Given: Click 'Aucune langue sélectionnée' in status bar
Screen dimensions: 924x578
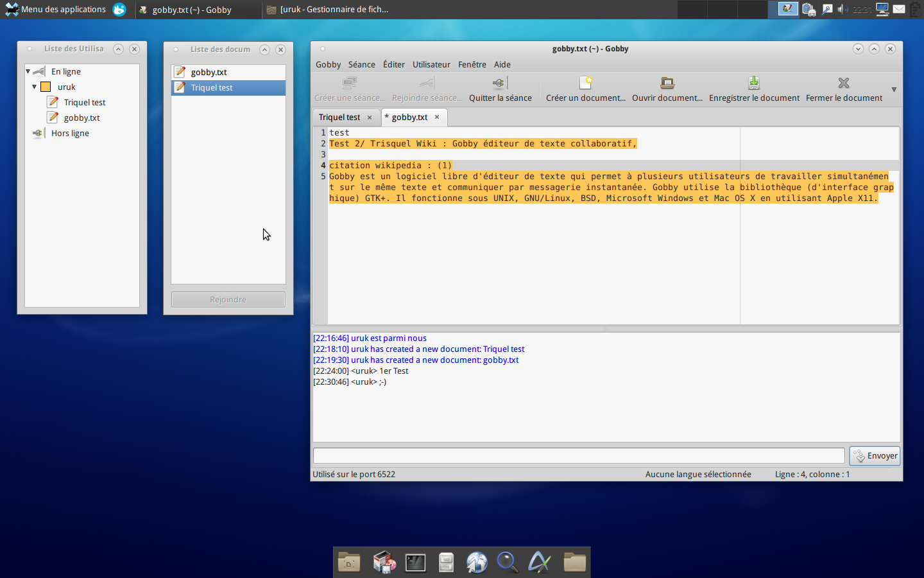Looking at the screenshot, I should coord(698,474).
